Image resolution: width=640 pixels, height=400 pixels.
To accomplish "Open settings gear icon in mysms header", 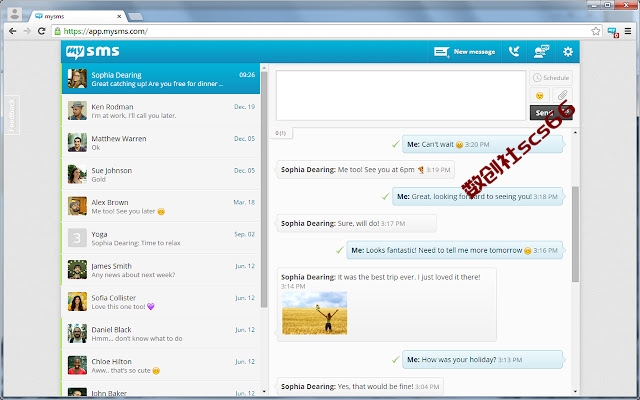I will pyautogui.click(x=568, y=52).
